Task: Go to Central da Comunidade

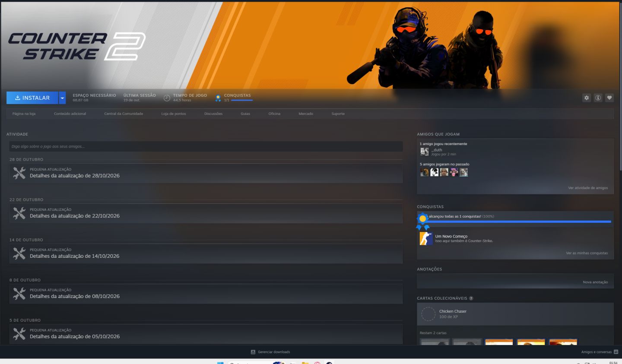Action: click(124, 114)
